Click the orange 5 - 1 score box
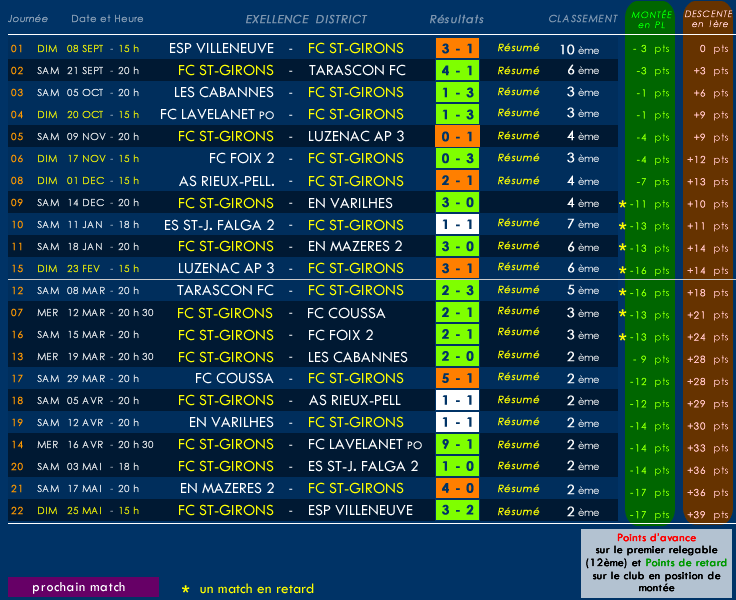 (457, 378)
